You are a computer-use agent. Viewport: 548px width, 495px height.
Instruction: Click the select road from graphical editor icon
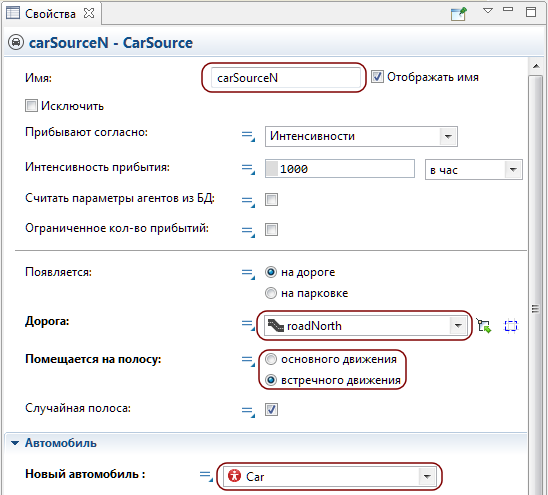[x=484, y=326]
